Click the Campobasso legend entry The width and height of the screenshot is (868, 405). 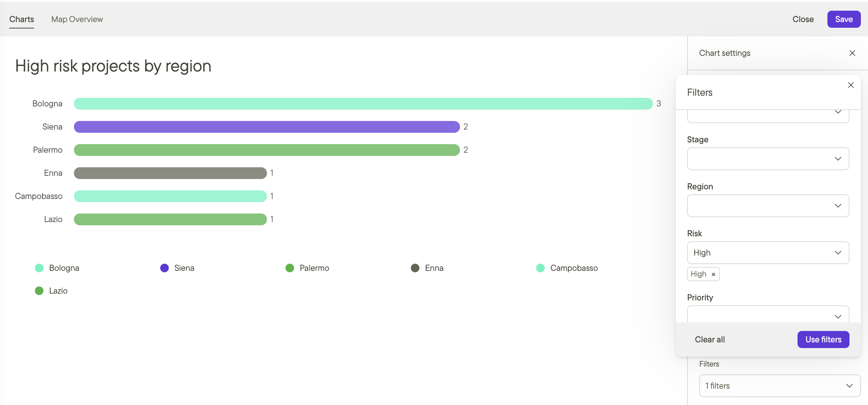click(x=574, y=268)
